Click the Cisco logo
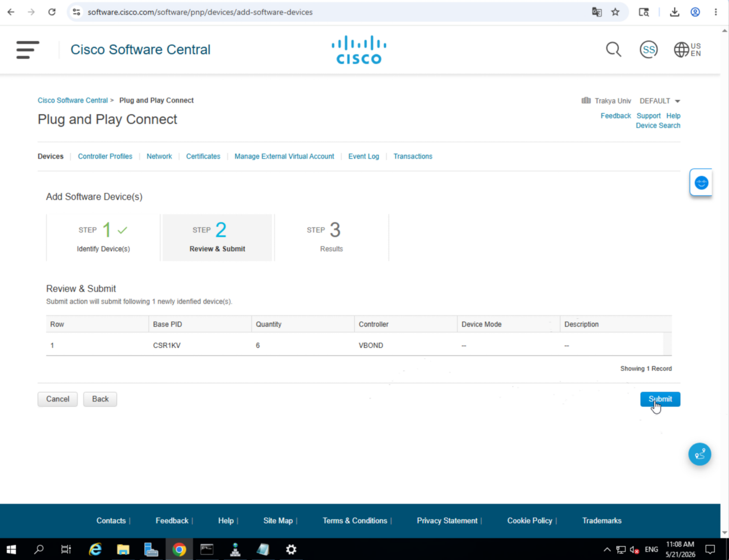Viewport: 729px width, 560px height. [359, 50]
